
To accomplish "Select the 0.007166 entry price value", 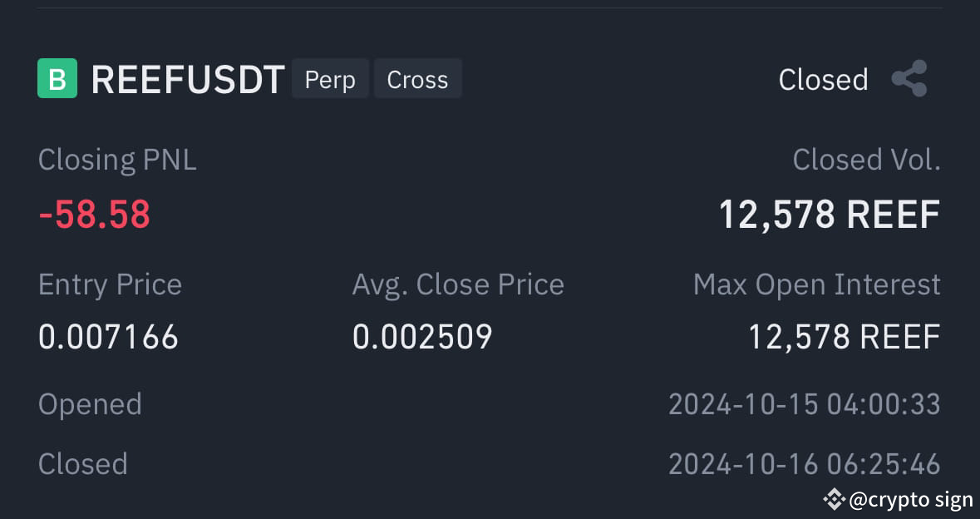I will click(x=108, y=336).
